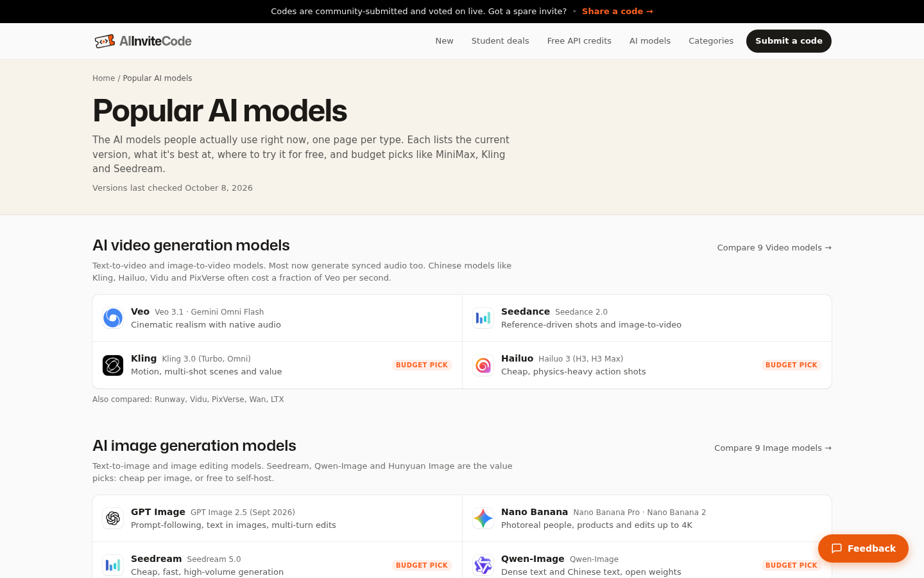Click 'Cinematic realism with native audio' text
The width and height of the screenshot is (924, 578).
[206, 325]
